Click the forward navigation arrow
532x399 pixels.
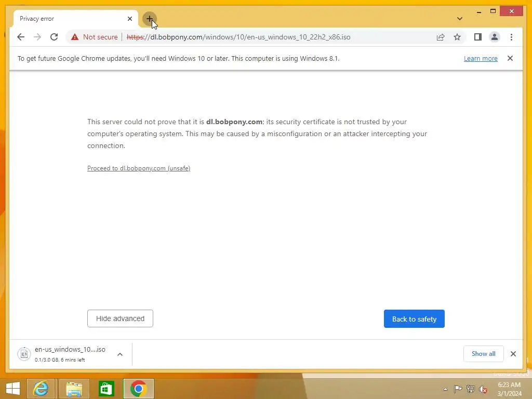pyautogui.click(x=37, y=37)
